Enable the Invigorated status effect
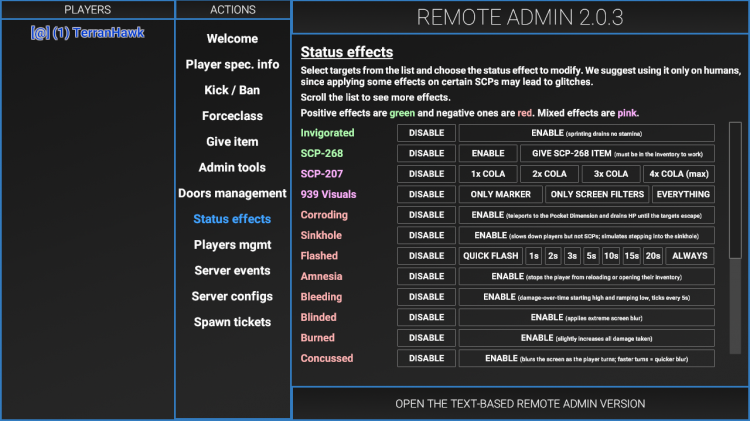The image size is (750, 421). pos(586,133)
